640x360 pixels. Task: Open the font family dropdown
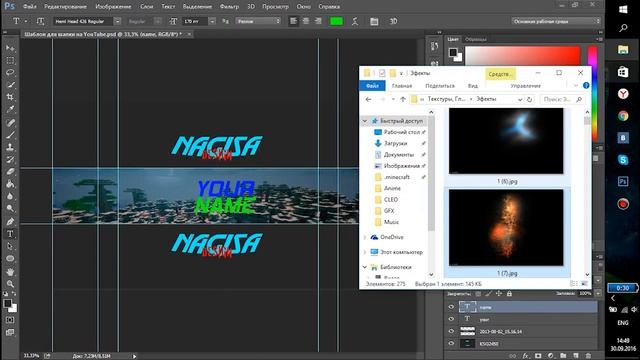[117, 21]
